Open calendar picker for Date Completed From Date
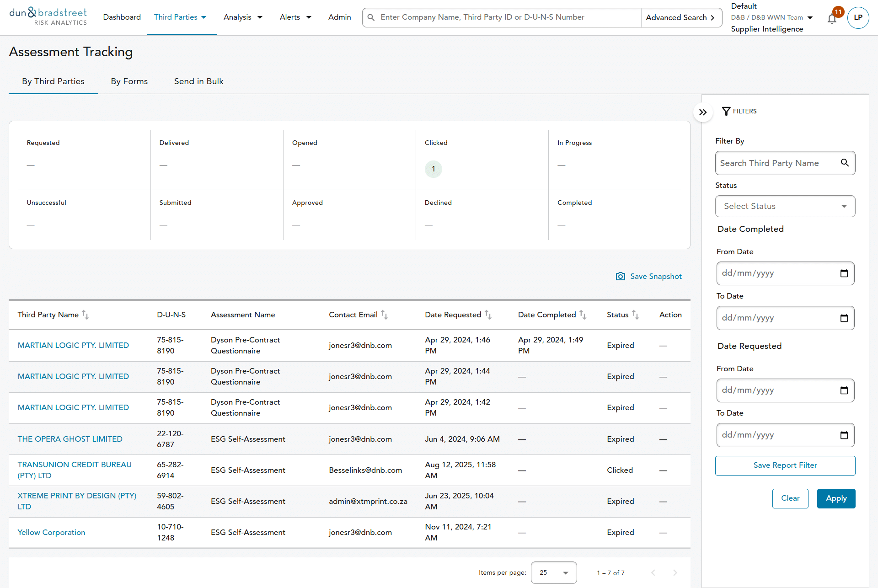This screenshot has height=588, width=878. pos(844,273)
